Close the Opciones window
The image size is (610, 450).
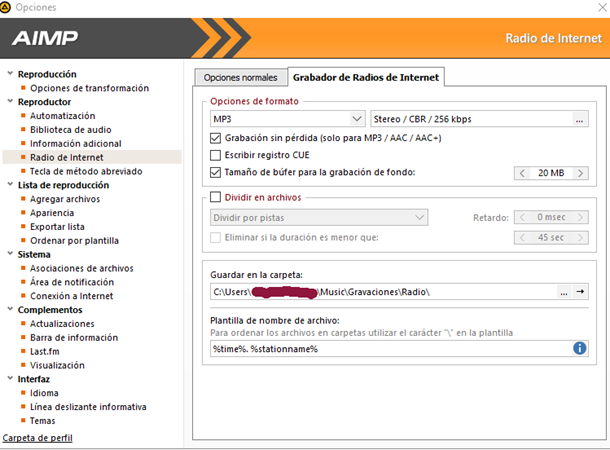[x=602, y=7]
